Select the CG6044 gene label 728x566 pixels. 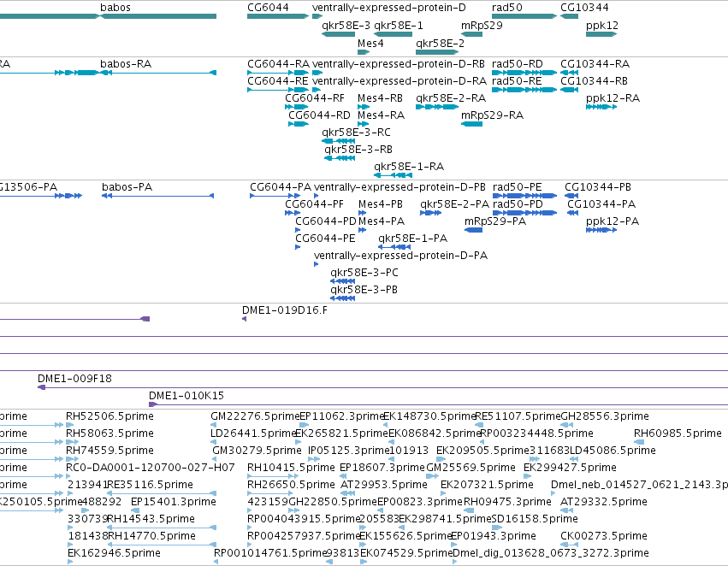tap(268, 8)
